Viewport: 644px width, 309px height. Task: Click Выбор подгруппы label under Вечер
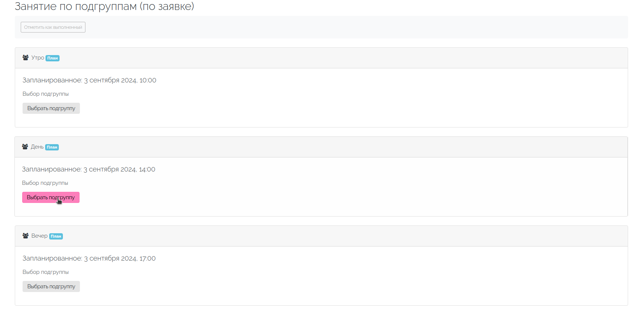coord(45,272)
